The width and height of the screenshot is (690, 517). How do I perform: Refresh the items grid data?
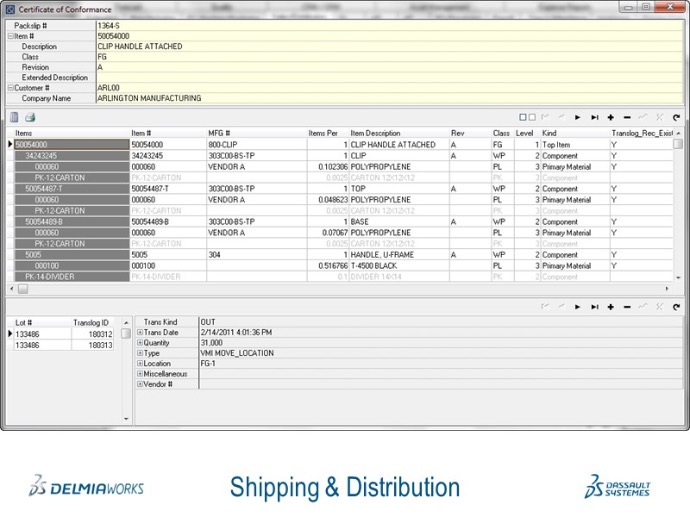click(x=676, y=117)
